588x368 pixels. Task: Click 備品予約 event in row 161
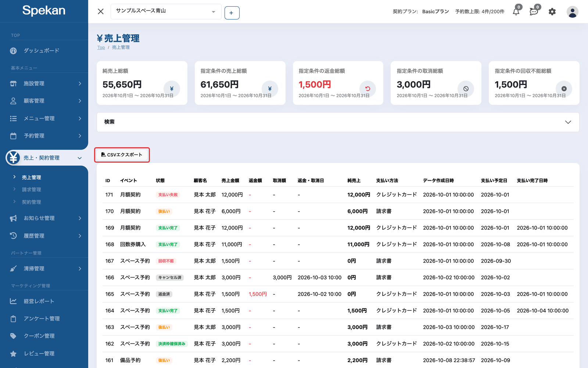130,360
